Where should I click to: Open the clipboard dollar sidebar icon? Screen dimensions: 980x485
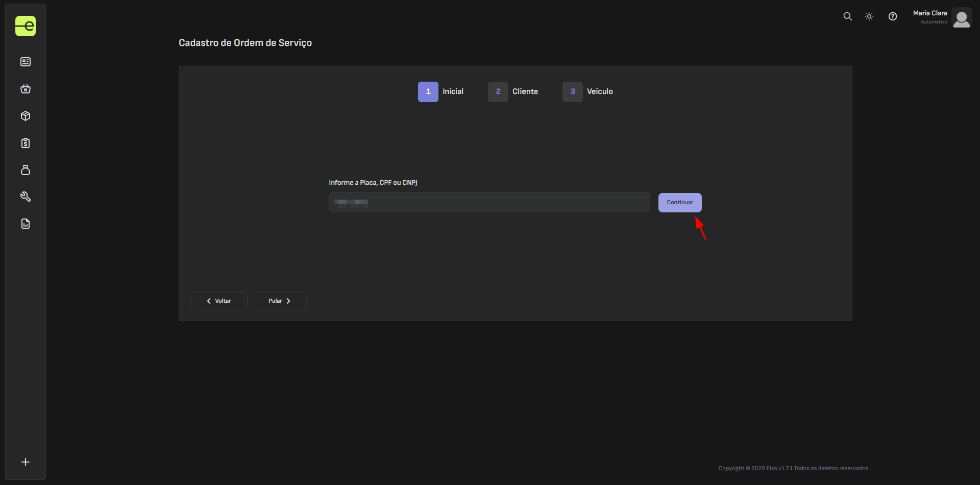click(x=26, y=143)
